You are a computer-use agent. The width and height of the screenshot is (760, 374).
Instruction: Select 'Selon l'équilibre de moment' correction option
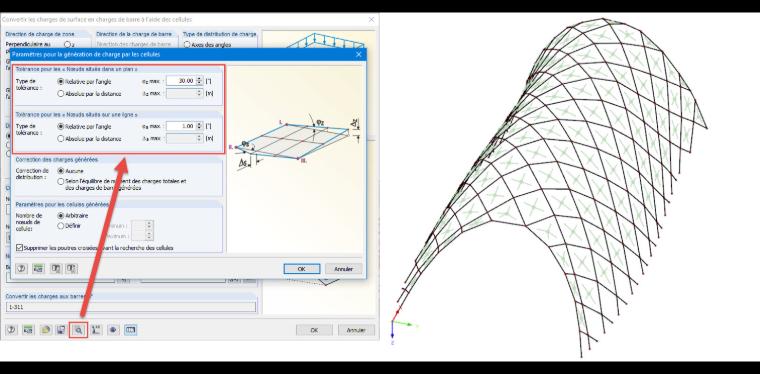point(61,181)
